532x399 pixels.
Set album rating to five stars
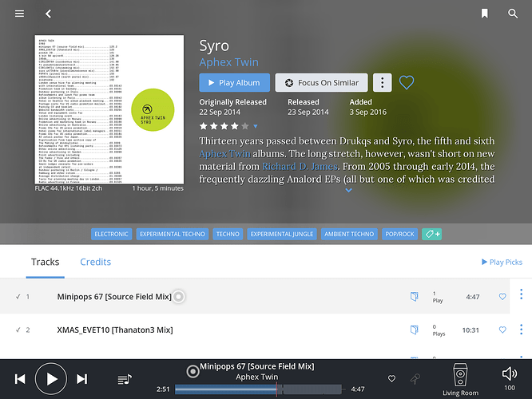tap(245, 126)
